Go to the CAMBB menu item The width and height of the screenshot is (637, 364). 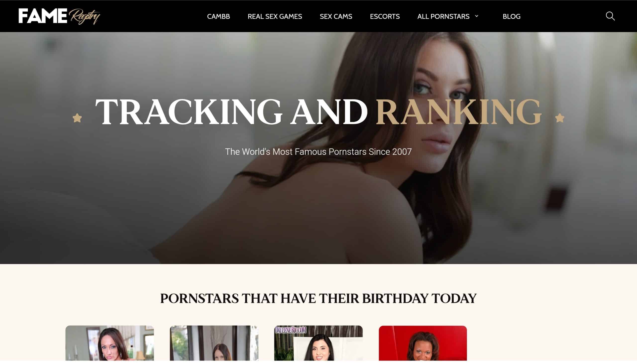(x=218, y=16)
